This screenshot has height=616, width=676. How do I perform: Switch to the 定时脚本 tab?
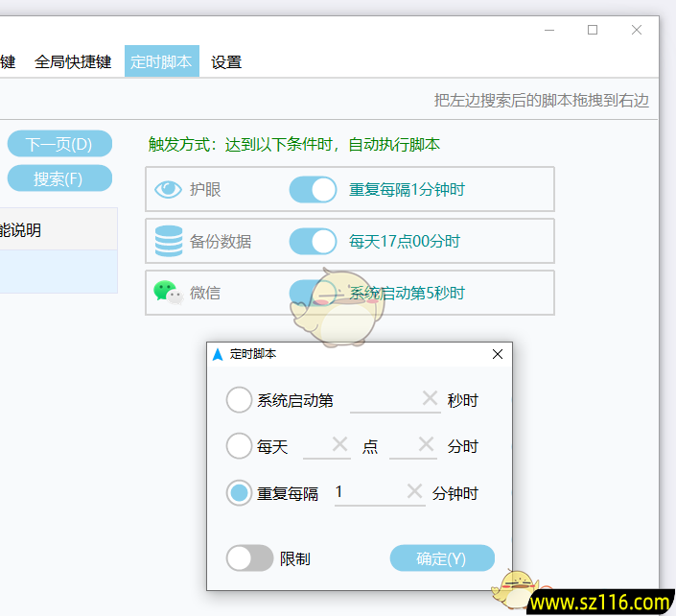(x=162, y=61)
